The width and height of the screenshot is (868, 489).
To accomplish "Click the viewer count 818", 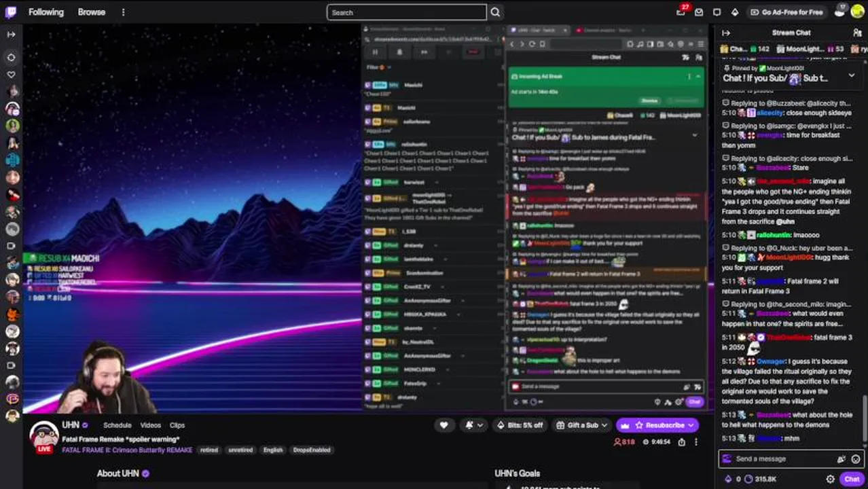I will pos(624,442).
